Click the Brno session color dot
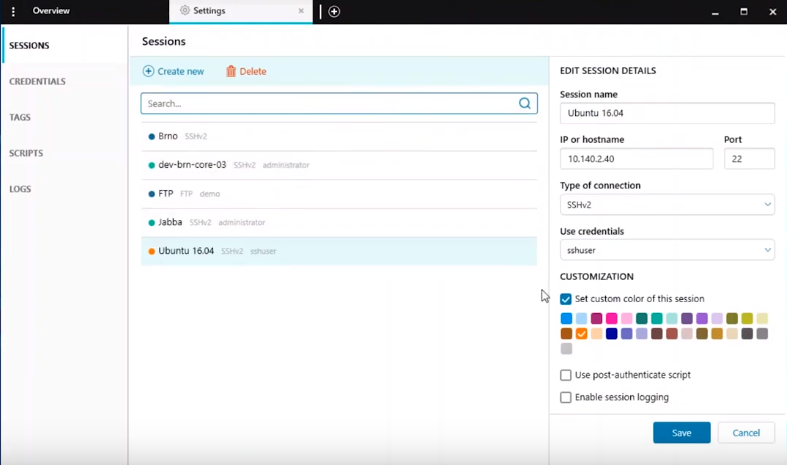This screenshot has width=787, height=465. click(151, 136)
